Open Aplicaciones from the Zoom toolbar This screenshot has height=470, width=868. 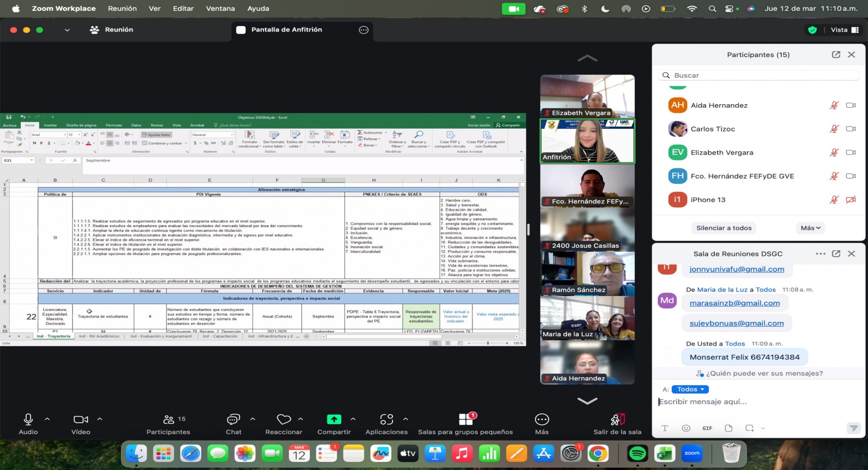[x=386, y=419]
